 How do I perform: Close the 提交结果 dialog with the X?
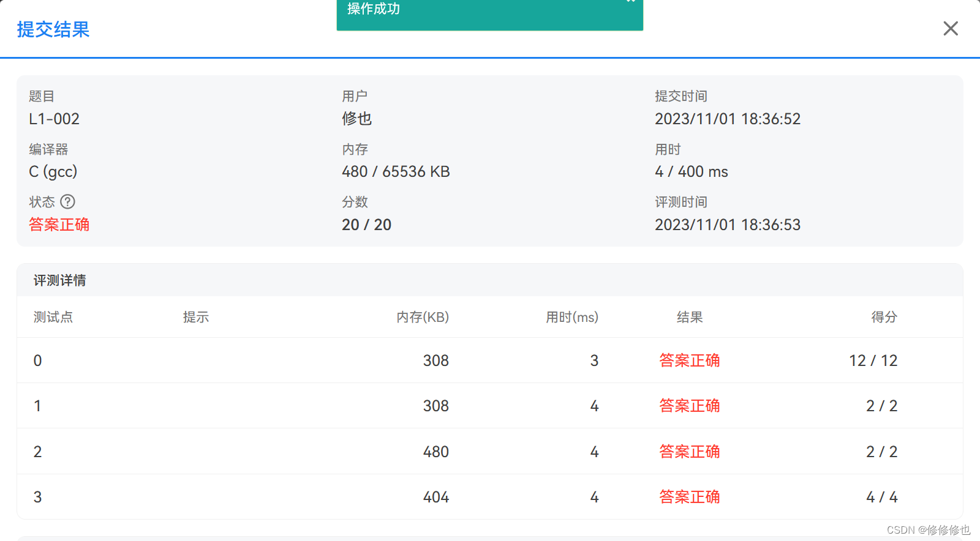click(951, 28)
